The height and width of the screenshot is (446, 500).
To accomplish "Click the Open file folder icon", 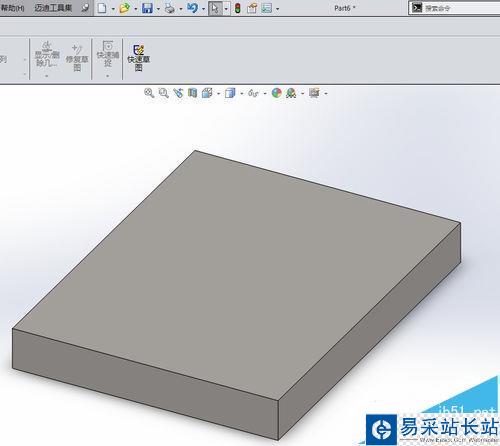I will click(x=124, y=8).
